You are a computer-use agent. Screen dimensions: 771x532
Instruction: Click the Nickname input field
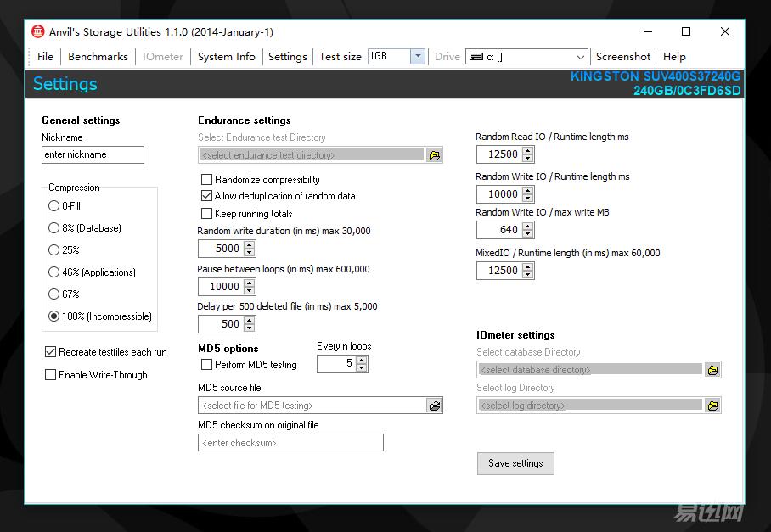93,154
